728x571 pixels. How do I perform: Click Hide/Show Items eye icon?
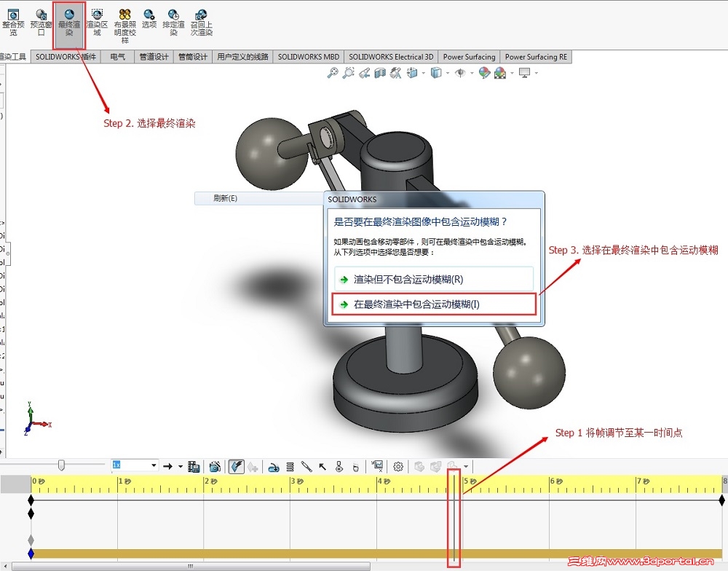click(x=460, y=73)
